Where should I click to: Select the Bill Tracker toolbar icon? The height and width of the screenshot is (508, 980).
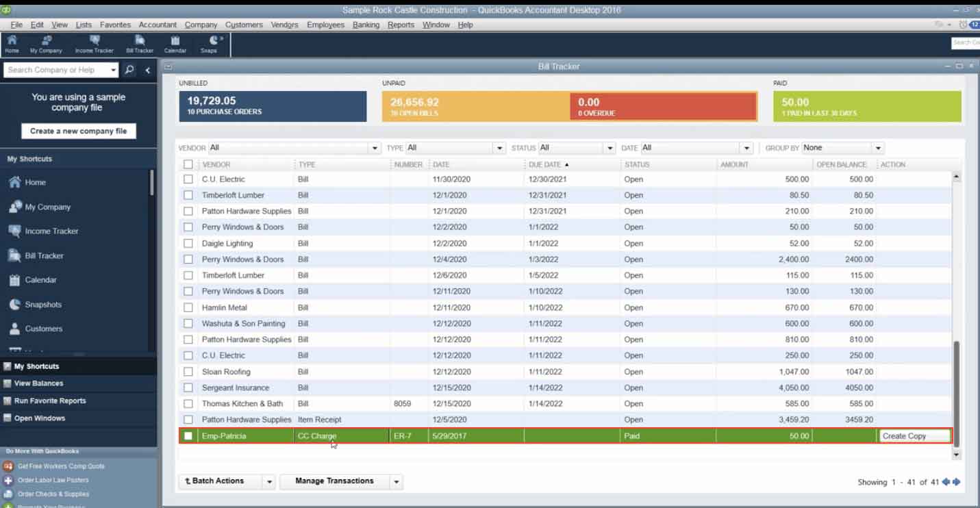point(139,45)
